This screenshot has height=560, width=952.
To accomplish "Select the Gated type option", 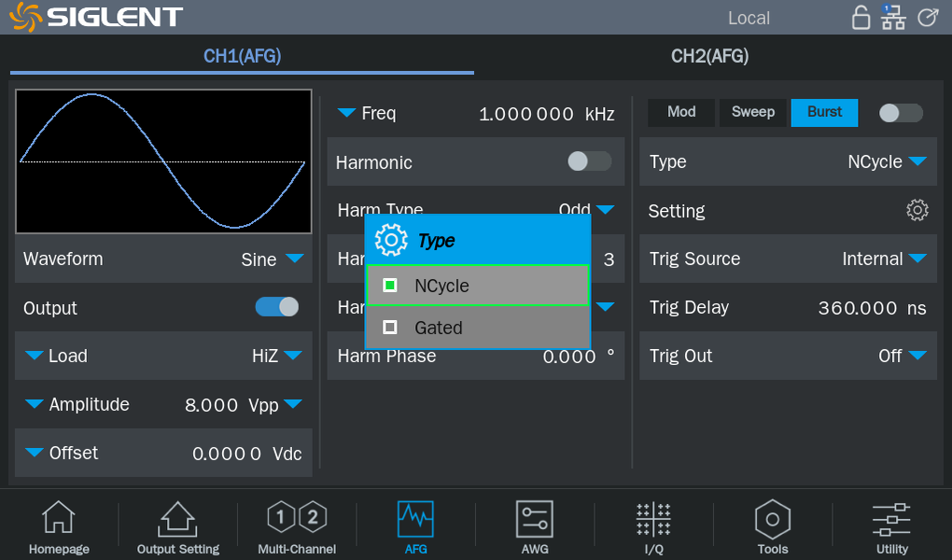I will [477, 328].
